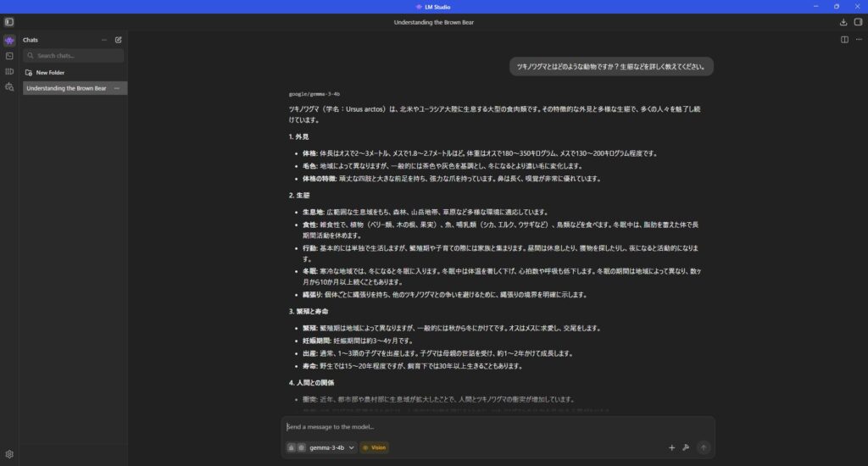Toggle the left sidebar panel icon
Image resolution: width=868 pixels, height=466 pixels.
coord(8,22)
